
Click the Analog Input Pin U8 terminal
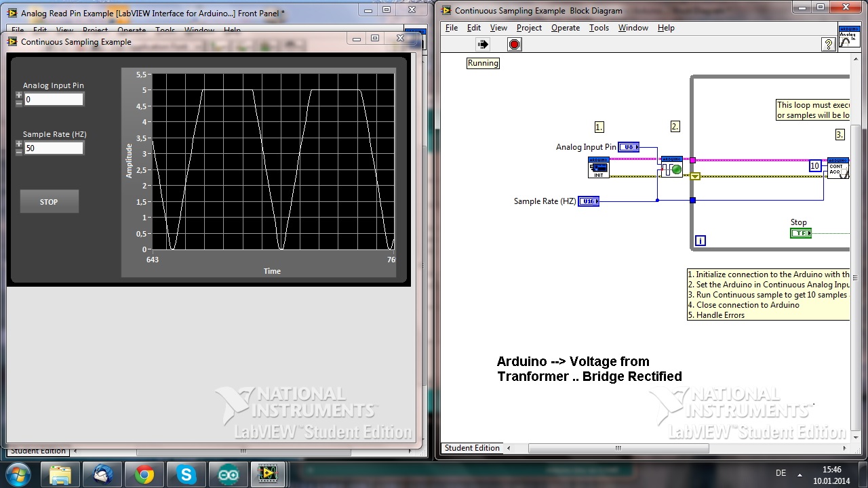coord(629,147)
